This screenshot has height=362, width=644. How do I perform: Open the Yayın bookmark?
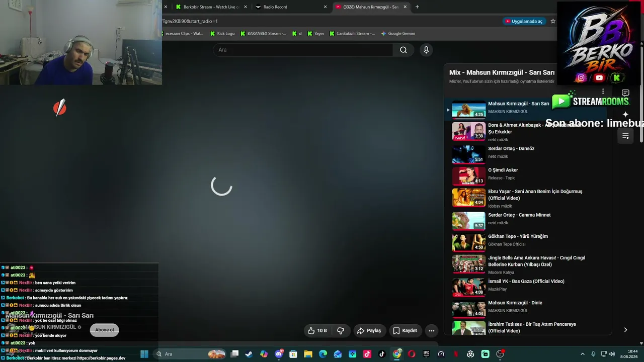[x=315, y=34]
